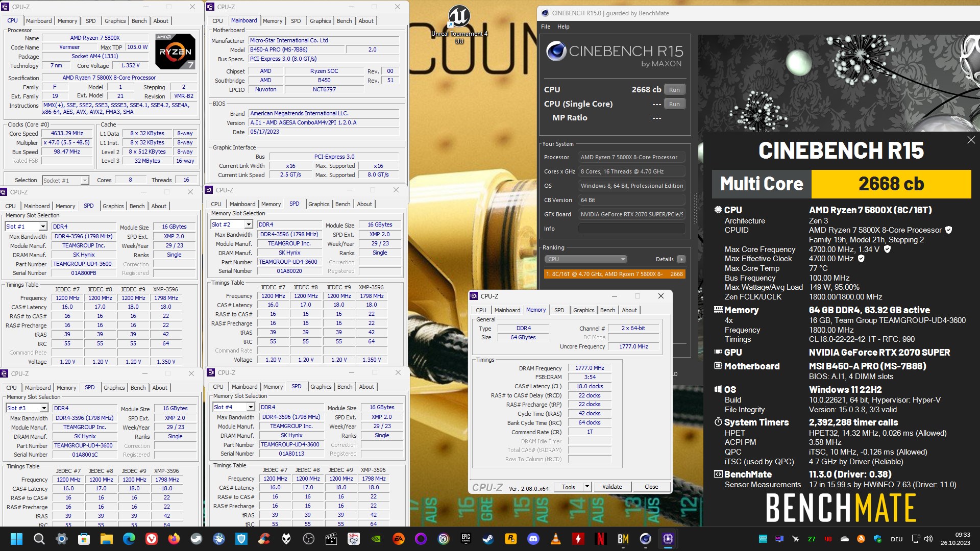Open the Slot #1 memory slot dropdown
Viewport: 980px width, 551px height.
click(26, 227)
